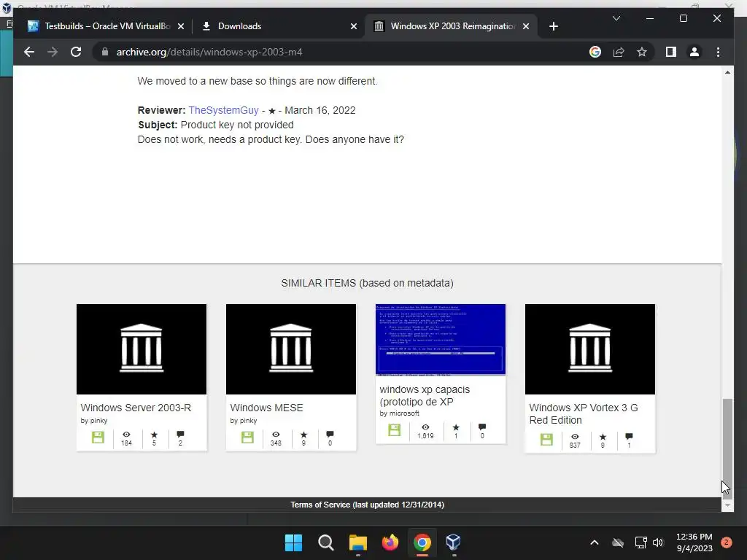Click software floppy icon on Windows Server 2003-R

click(98, 437)
